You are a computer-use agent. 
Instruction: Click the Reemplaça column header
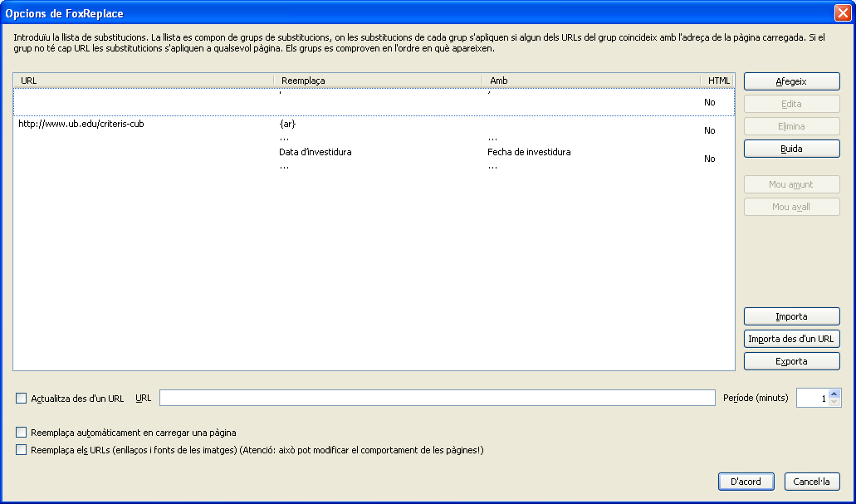(378, 81)
